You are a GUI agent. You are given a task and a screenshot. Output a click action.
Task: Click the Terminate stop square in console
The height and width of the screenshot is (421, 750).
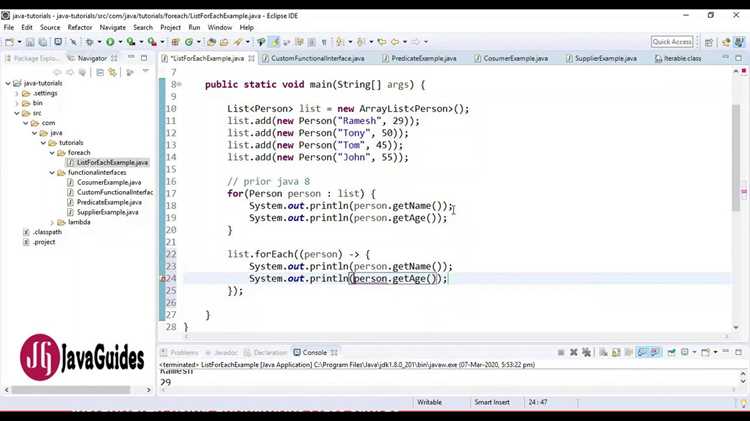[x=561, y=353]
